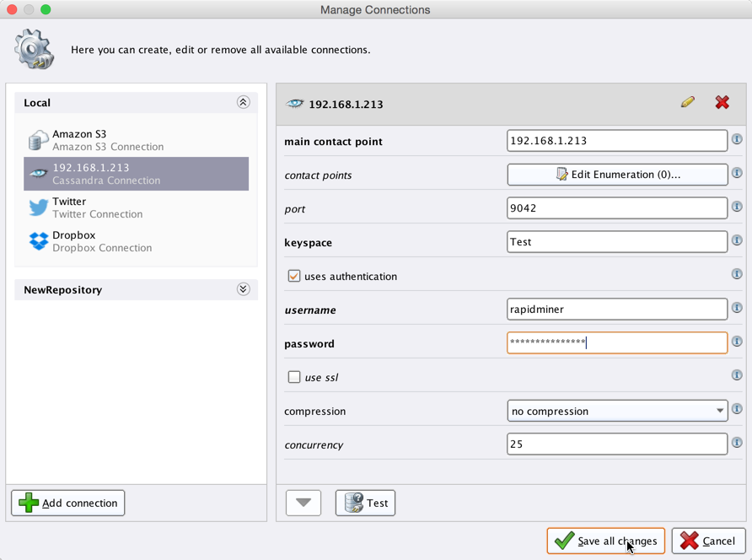The height and width of the screenshot is (560, 752).
Task: Expand the NewRepository section
Action: click(x=243, y=289)
